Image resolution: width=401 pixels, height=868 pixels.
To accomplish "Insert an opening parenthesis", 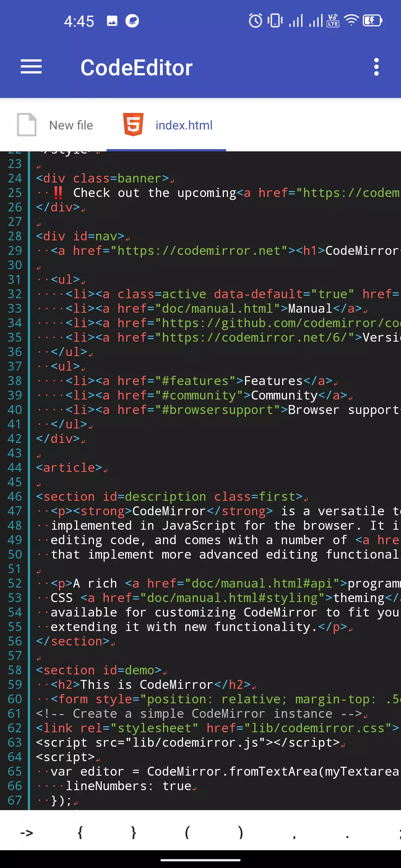I will pyautogui.click(x=187, y=833).
